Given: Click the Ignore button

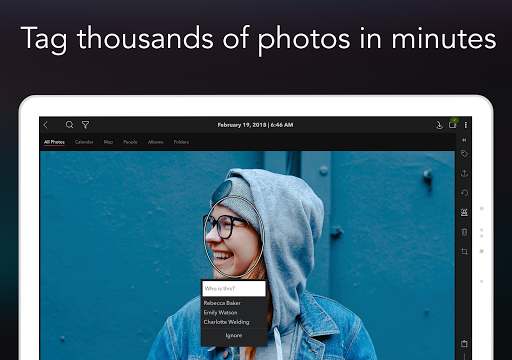Looking at the screenshot, I should click(234, 336).
